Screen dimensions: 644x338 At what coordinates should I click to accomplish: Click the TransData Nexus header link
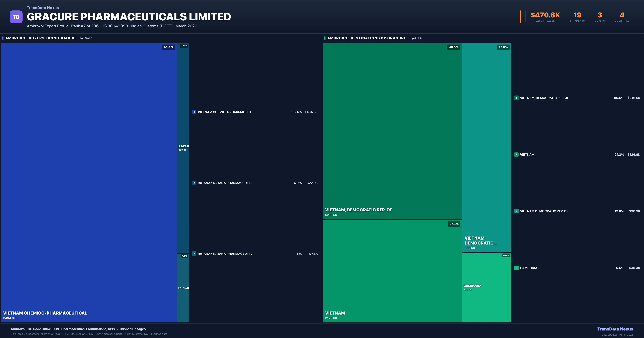click(43, 8)
